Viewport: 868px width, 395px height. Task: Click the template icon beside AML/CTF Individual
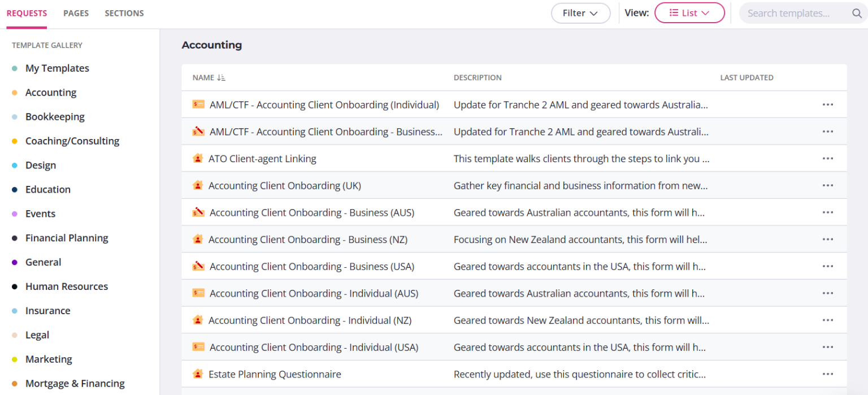(x=198, y=105)
